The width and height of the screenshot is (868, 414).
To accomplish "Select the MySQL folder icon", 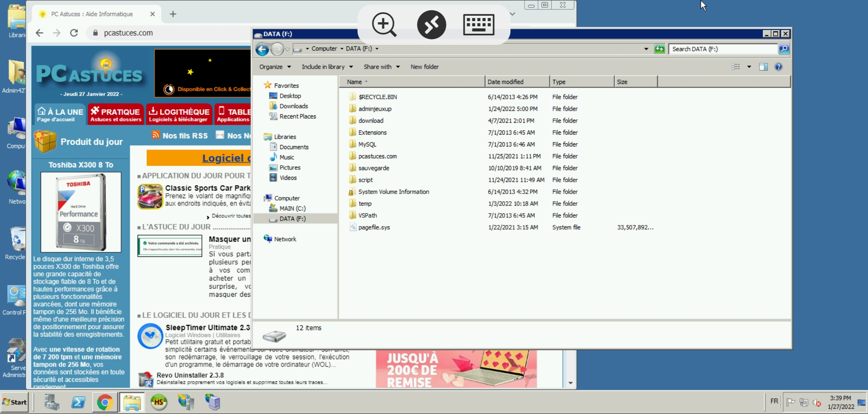I will (x=352, y=144).
